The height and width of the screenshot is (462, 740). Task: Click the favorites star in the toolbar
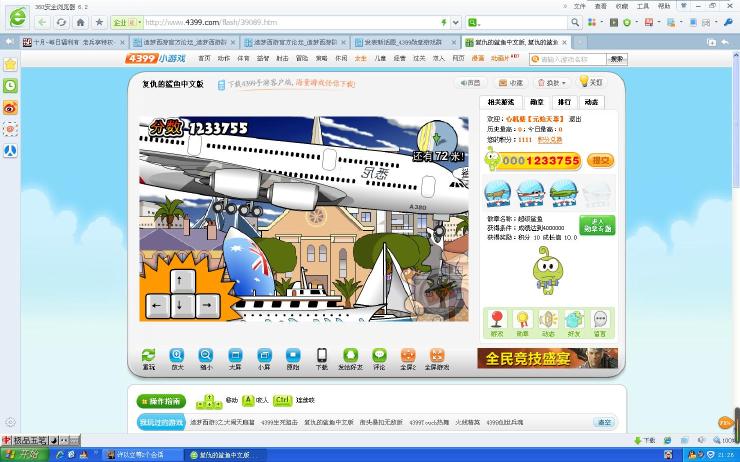point(99,22)
